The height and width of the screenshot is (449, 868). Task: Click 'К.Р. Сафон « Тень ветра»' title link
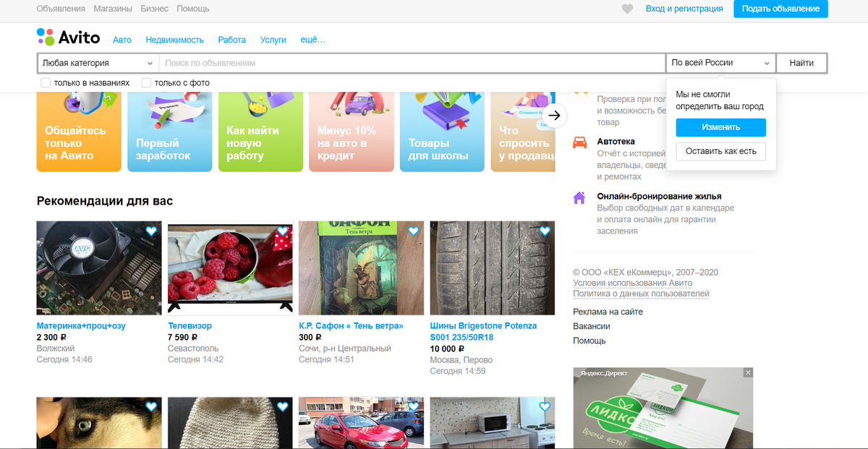click(351, 326)
